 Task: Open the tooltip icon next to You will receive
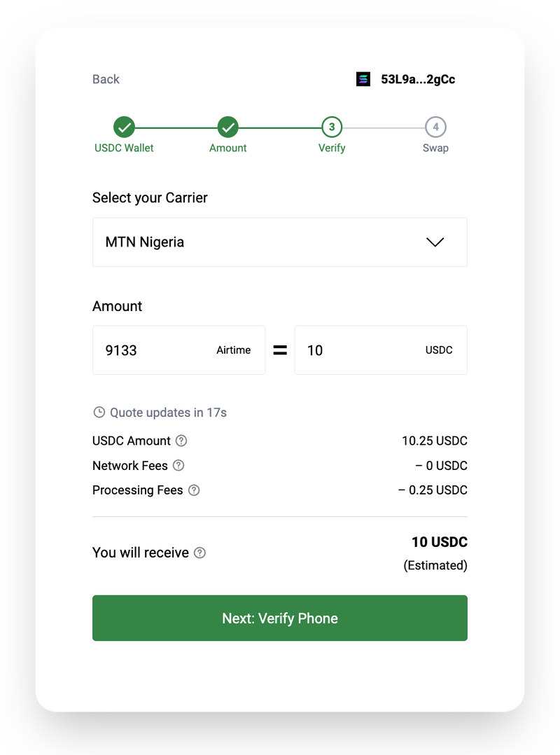coord(200,553)
